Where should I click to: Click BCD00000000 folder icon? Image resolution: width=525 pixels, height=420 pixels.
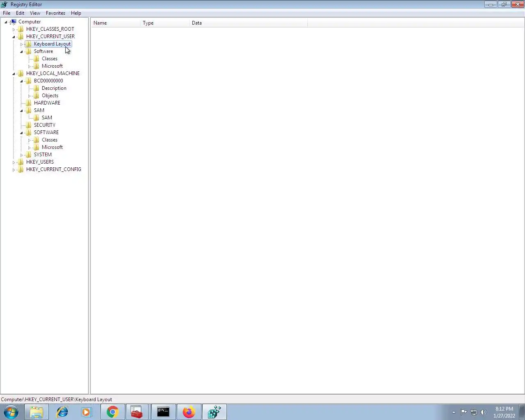tap(29, 81)
